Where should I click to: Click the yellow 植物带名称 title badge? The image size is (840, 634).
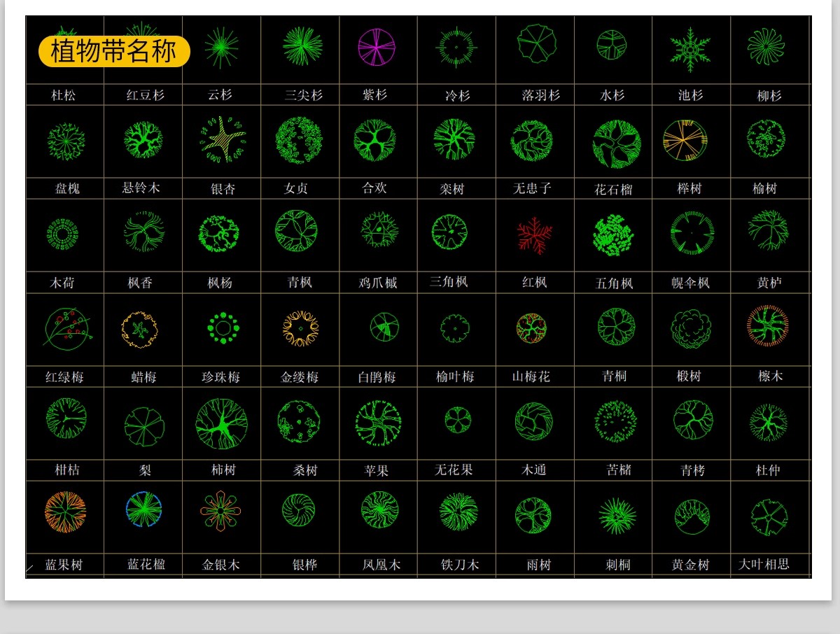click(x=114, y=52)
